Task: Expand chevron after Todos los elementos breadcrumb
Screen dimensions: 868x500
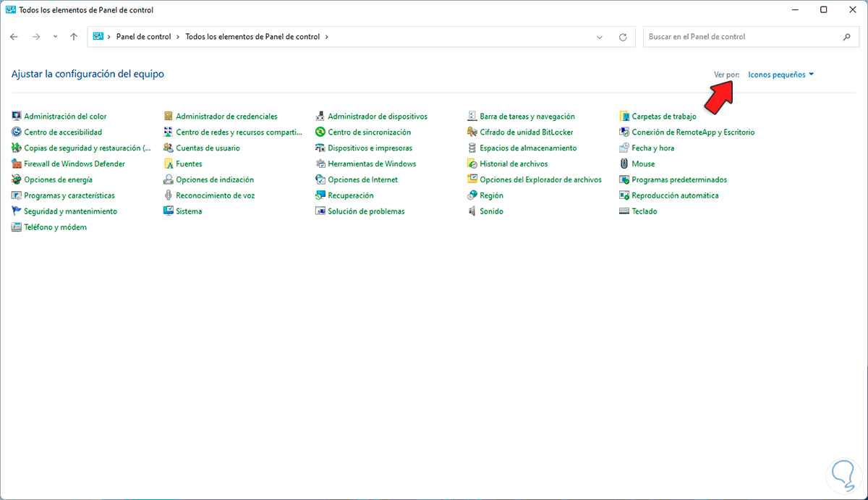Action: [326, 37]
